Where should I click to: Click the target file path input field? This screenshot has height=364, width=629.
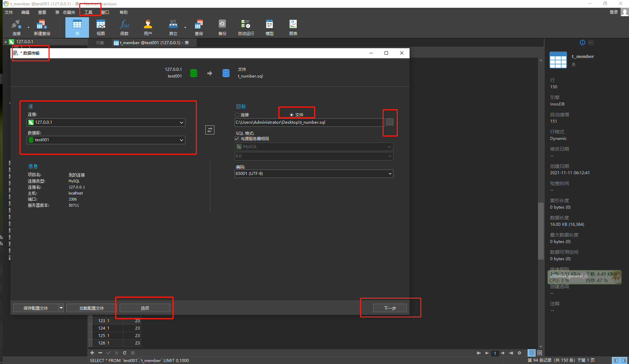coord(309,122)
